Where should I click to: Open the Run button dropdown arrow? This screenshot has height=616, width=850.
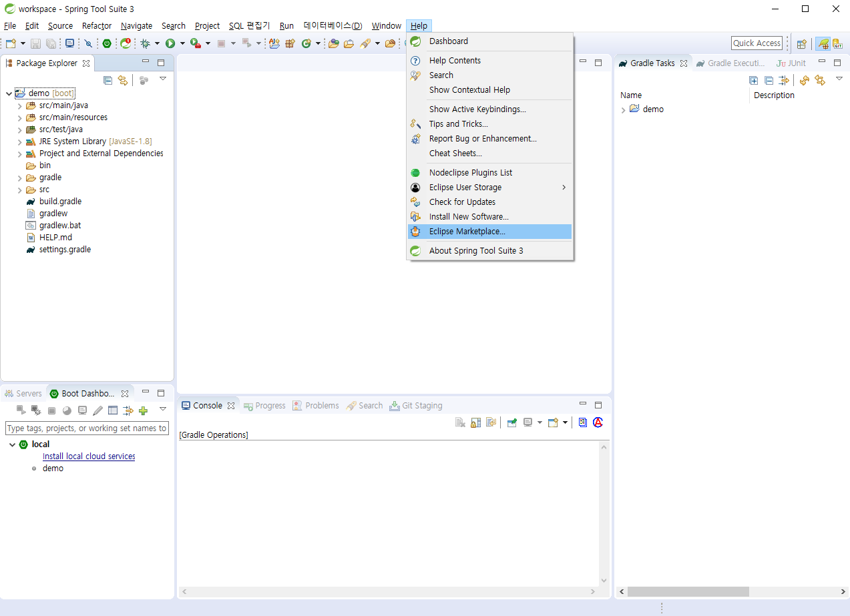coord(182,43)
